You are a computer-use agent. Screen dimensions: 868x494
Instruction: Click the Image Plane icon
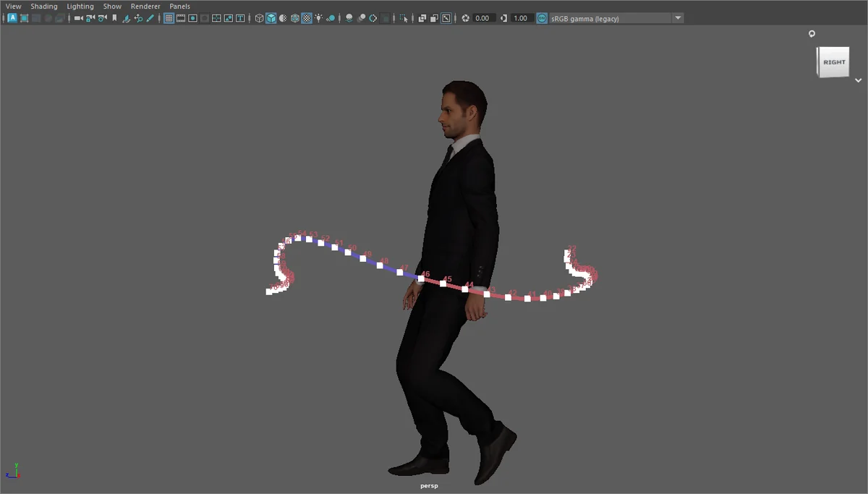(127, 18)
